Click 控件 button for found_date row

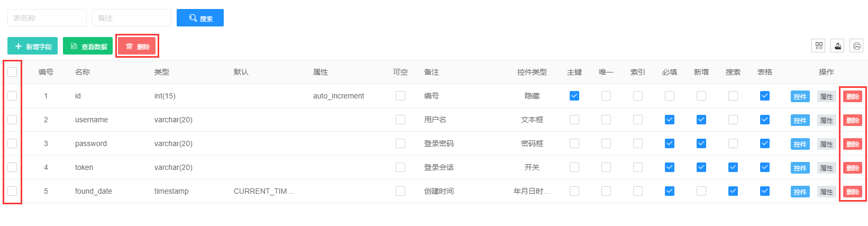pyautogui.click(x=800, y=192)
